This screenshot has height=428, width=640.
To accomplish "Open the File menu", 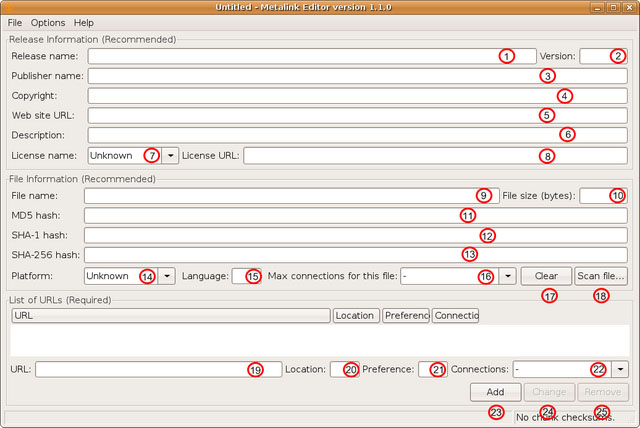I will pos(15,23).
